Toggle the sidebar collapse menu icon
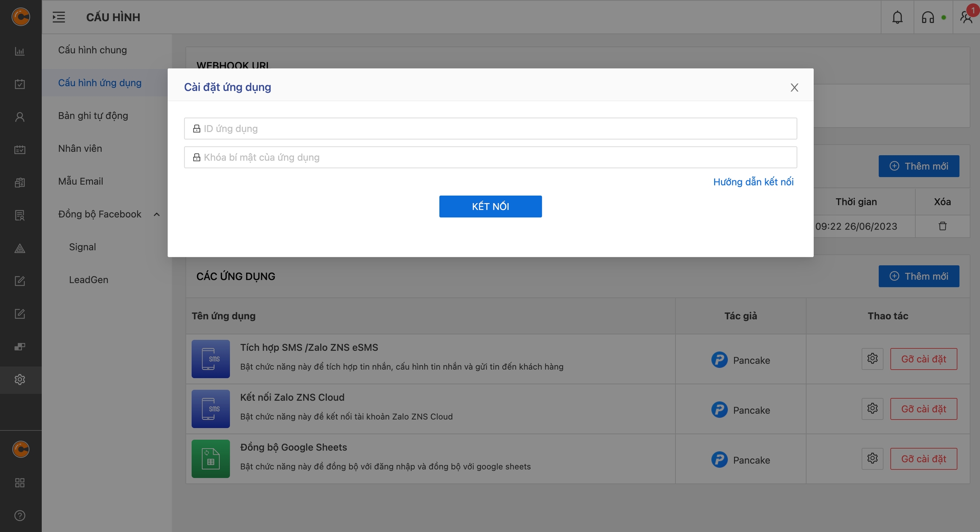This screenshot has width=980, height=532. click(59, 17)
